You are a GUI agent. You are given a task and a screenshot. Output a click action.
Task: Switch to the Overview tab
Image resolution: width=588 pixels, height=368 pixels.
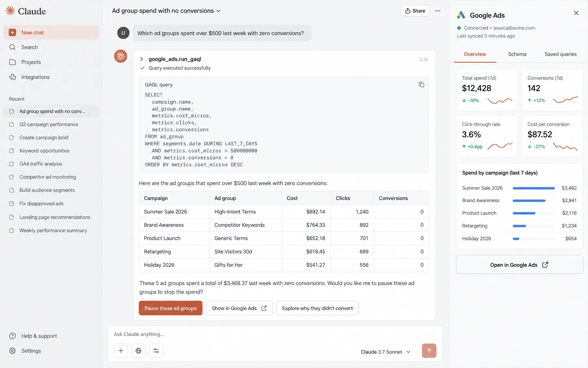point(475,54)
